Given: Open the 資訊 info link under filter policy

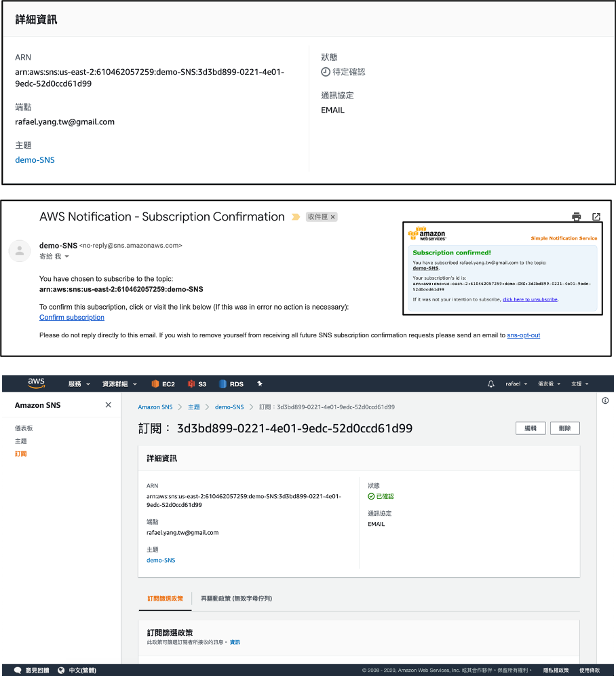Looking at the screenshot, I should coord(235,642).
